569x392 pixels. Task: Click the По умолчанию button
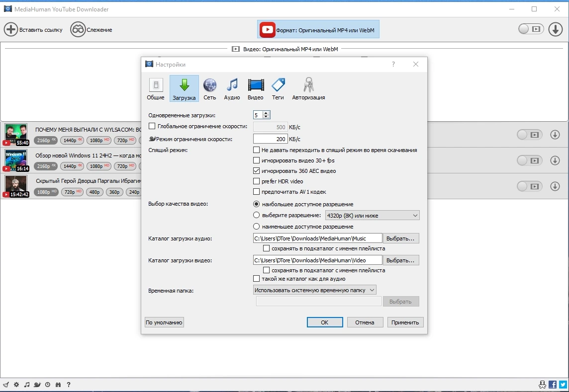[164, 322]
